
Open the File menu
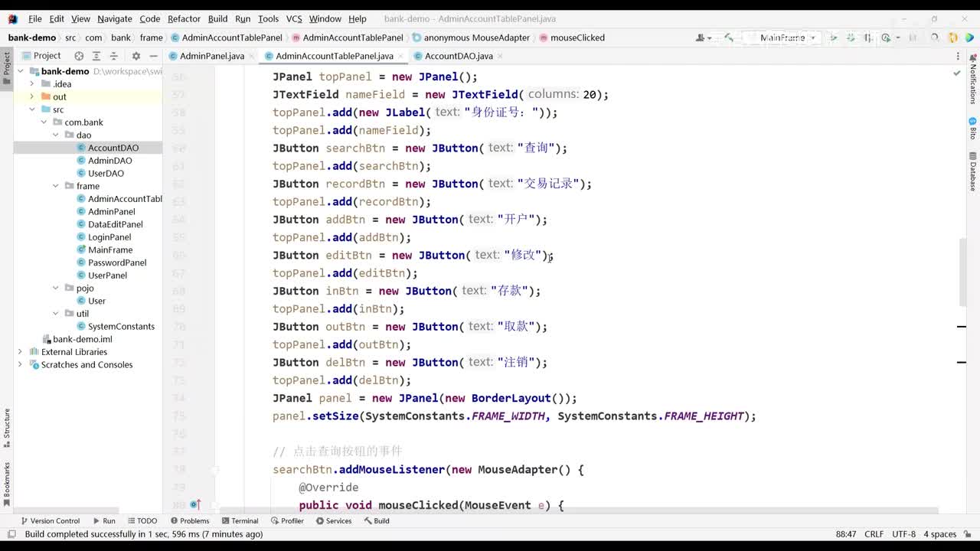point(35,18)
